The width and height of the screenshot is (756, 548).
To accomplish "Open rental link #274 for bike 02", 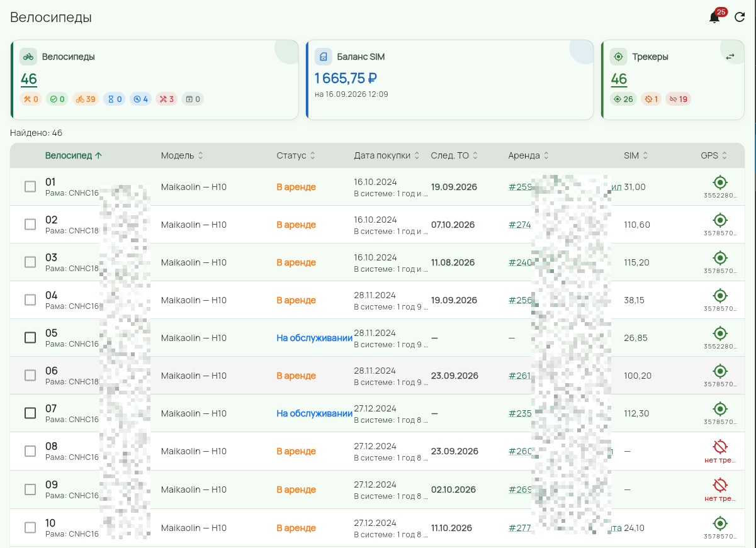I will 520,225.
